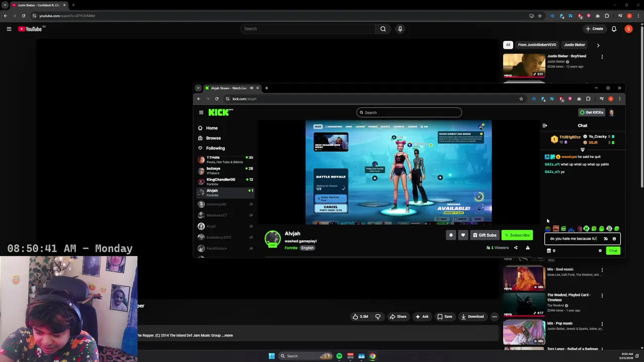Click the Windows Start button
644x362 pixels.
pyautogui.click(x=272, y=356)
